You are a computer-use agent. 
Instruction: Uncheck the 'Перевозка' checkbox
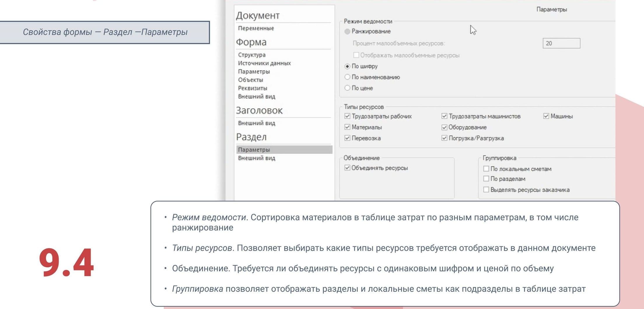pos(347,138)
